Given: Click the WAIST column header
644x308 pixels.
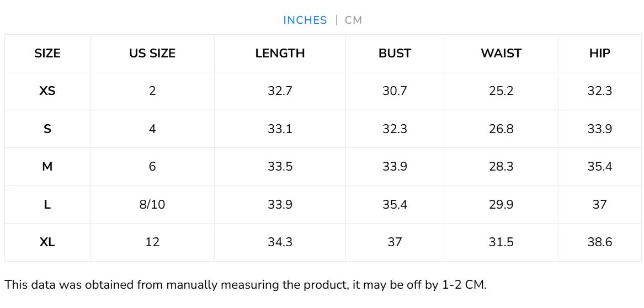Looking at the screenshot, I should [x=501, y=54].
